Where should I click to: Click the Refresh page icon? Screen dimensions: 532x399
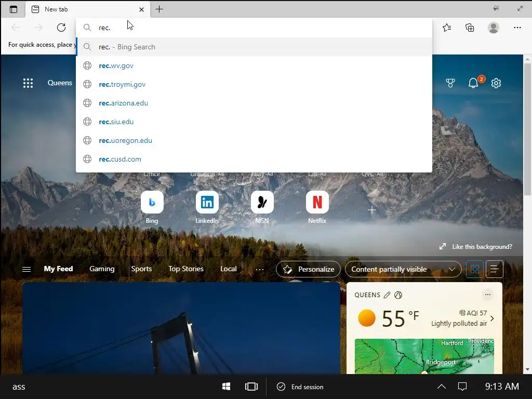point(61,28)
